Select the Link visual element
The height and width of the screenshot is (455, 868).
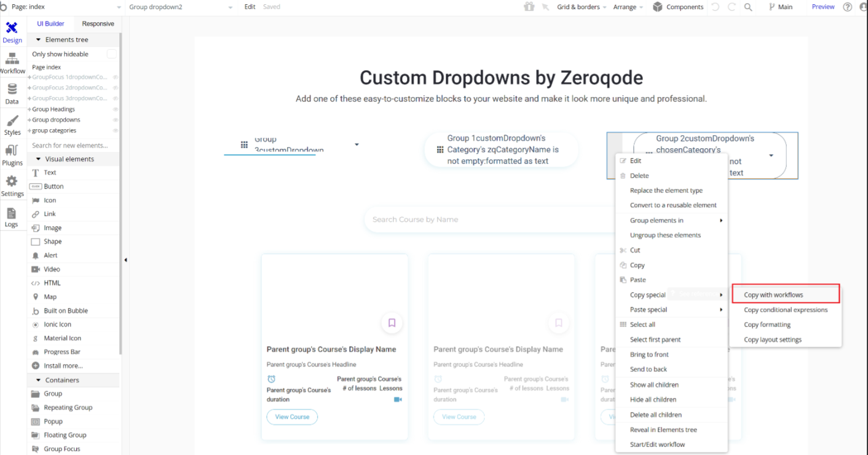point(50,214)
